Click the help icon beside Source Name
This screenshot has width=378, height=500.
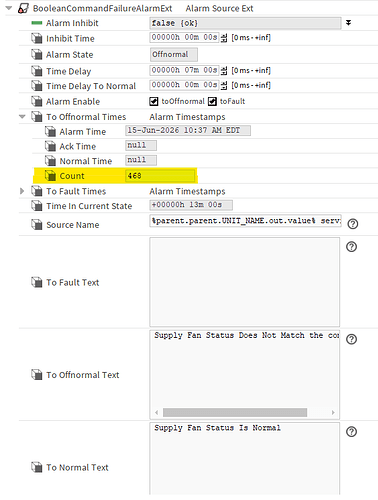point(352,224)
